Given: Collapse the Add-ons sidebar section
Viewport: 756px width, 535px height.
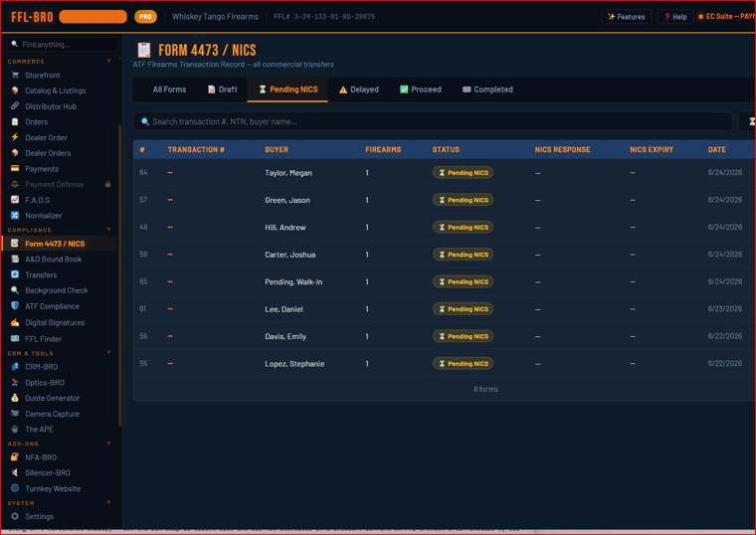Looking at the screenshot, I should pyautogui.click(x=109, y=443).
